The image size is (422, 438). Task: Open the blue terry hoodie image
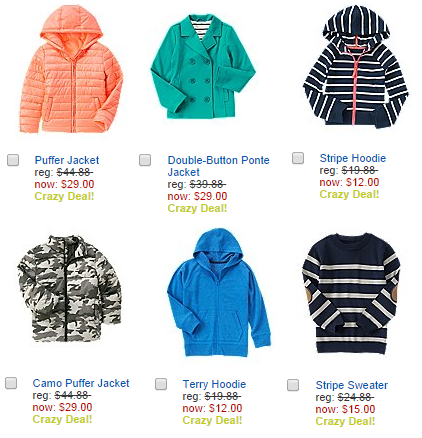[x=219, y=292]
